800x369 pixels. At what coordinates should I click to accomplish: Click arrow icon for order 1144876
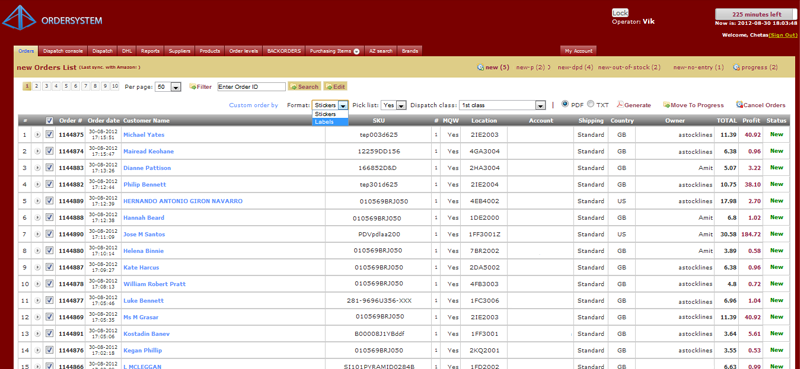(x=37, y=351)
